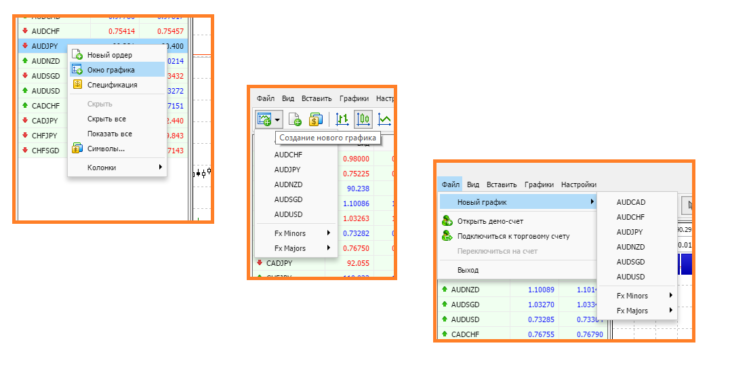Viewport: 730px width, 371px height.
Task: Click the red down arrow of highlighted AUDJPY row
Action: click(25, 46)
